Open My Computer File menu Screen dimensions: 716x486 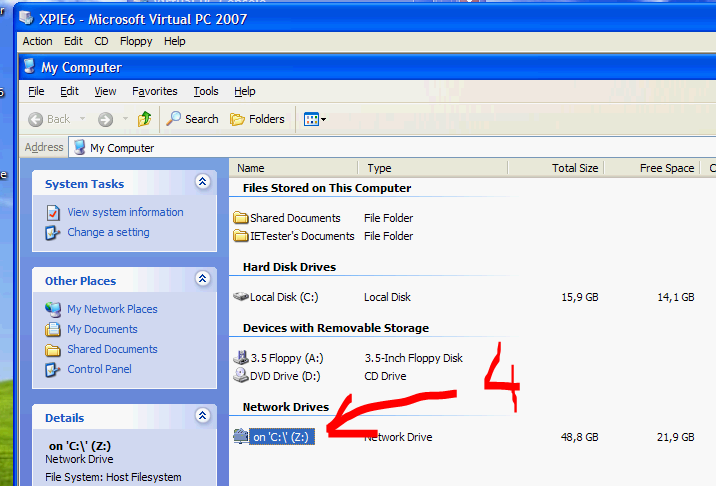pyautogui.click(x=36, y=91)
